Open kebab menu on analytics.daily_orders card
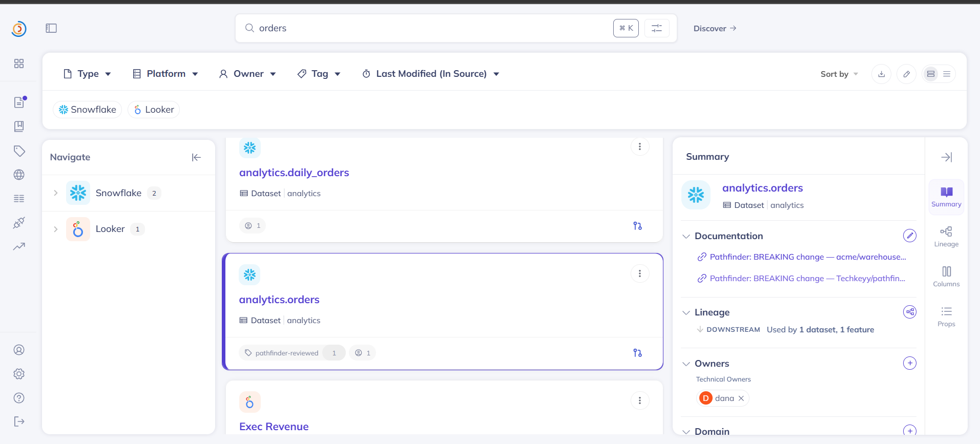Viewport: 980px width, 444px height. (x=640, y=146)
